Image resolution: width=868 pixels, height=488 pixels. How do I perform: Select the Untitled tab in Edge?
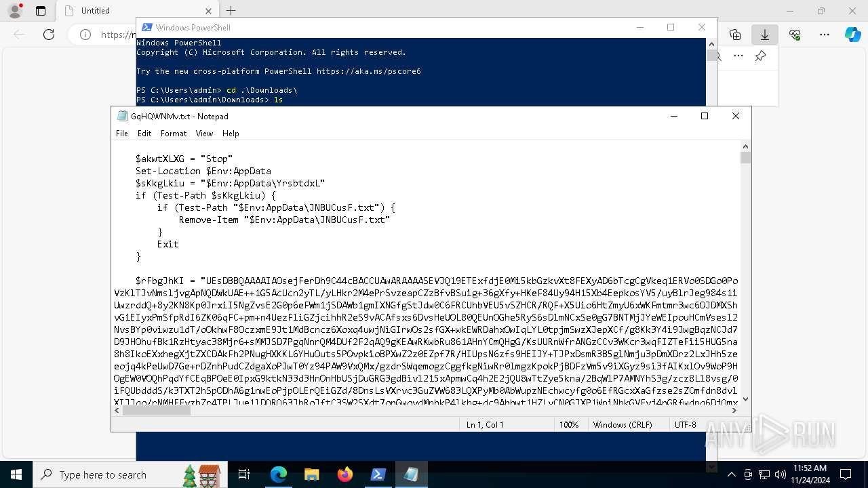[x=138, y=11]
